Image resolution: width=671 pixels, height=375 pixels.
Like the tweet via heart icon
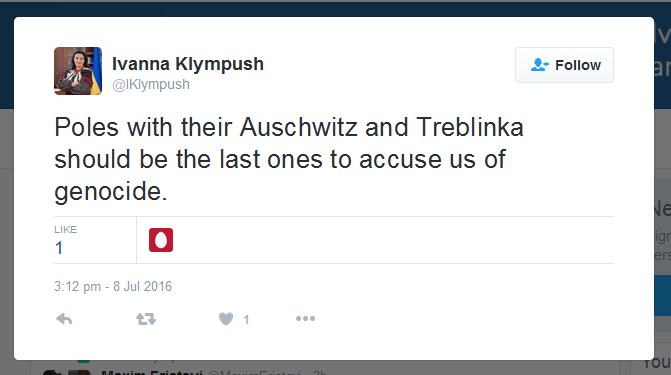(226, 319)
